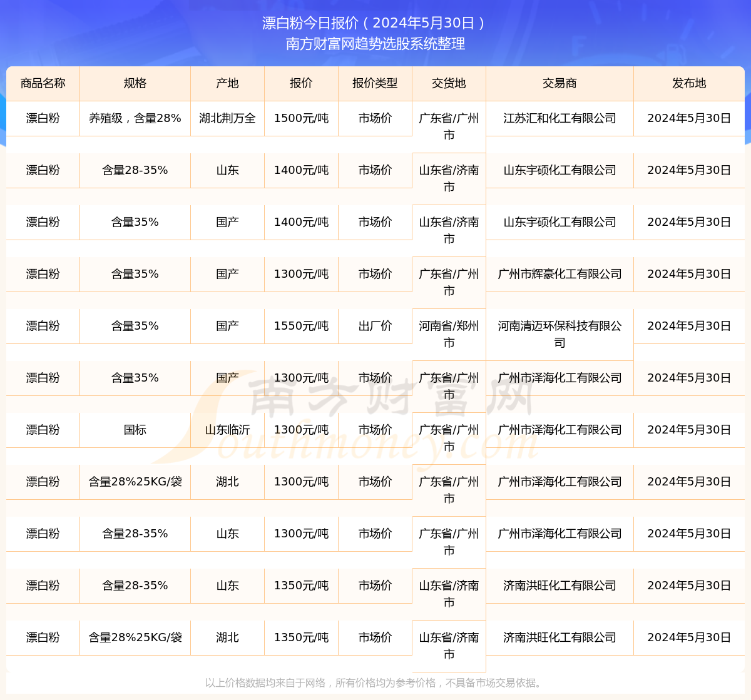
Task: Click the 养殖级，含量28% specification cell
Action: click(135, 118)
